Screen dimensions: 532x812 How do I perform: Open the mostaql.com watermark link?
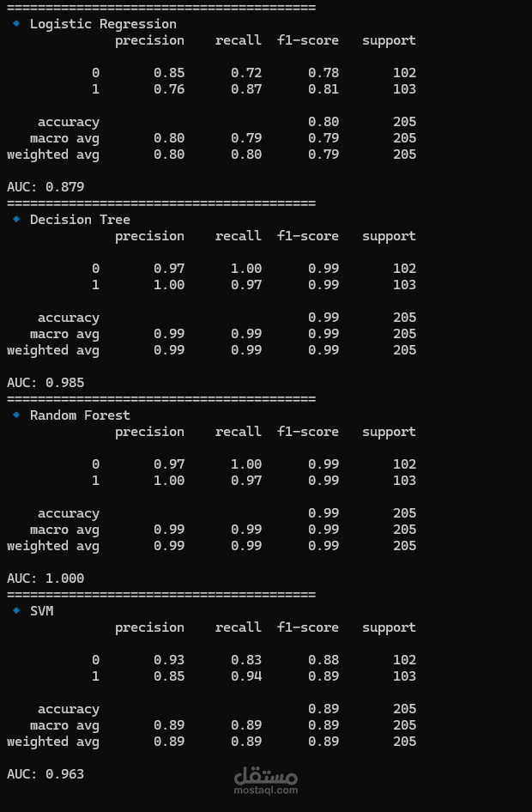266,791
